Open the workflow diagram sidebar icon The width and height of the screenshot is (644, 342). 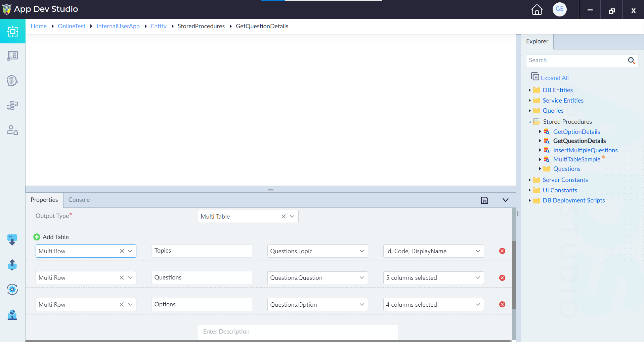tap(12, 105)
